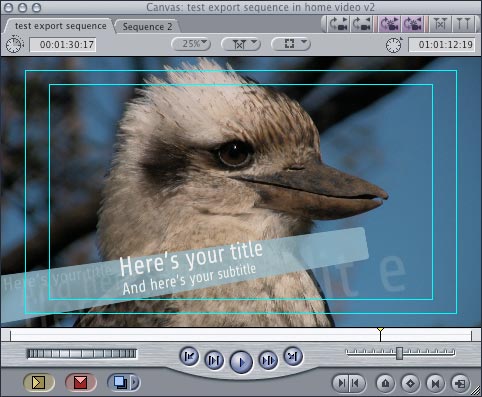Image resolution: width=482 pixels, height=397 pixels.
Task: Click Play In to Out button
Action: pyautogui.click(x=214, y=360)
